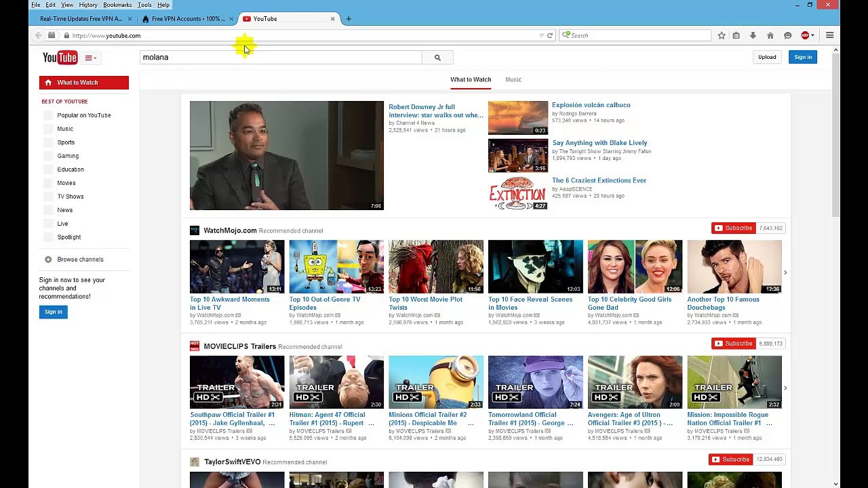Open the YouTube guide menu icon

90,58
